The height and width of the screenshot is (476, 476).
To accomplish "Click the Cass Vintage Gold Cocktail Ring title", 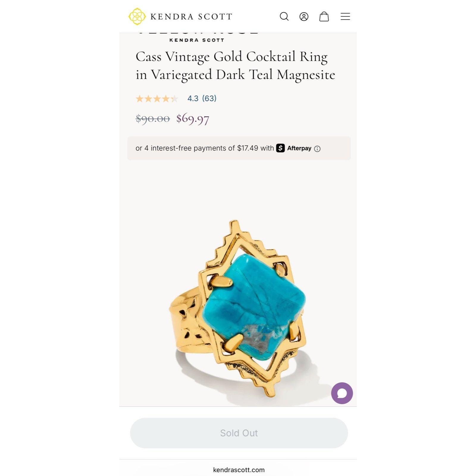I will click(x=235, y=65).
